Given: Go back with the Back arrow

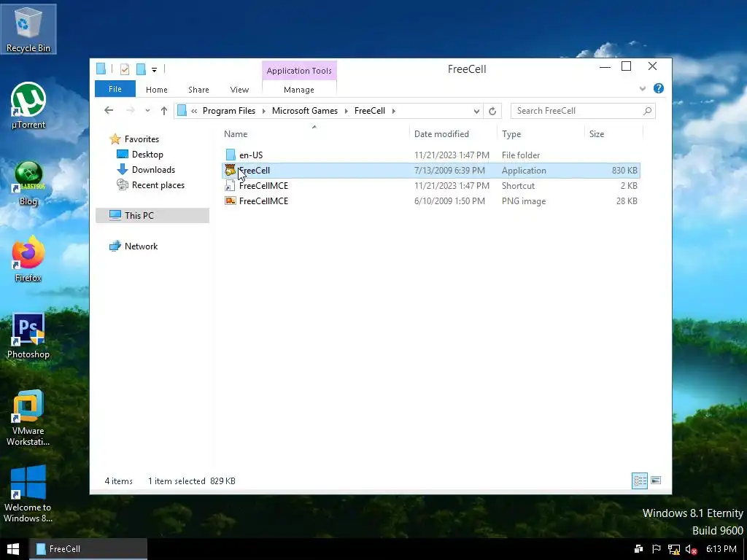Looking at the screenshot, I should tap(109, 111).
